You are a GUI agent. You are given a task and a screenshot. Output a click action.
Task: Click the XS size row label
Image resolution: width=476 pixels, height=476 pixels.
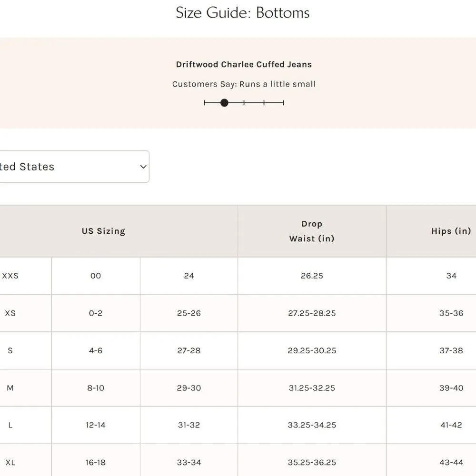10,313
